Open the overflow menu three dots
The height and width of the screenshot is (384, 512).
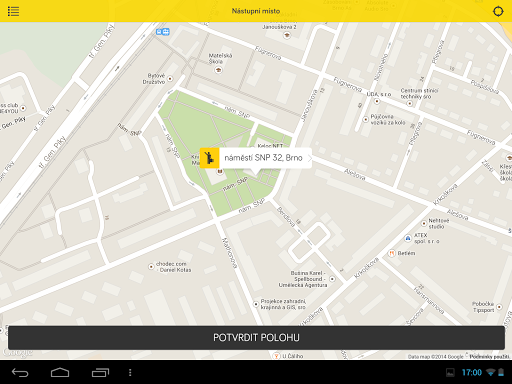tap(130, 372)
